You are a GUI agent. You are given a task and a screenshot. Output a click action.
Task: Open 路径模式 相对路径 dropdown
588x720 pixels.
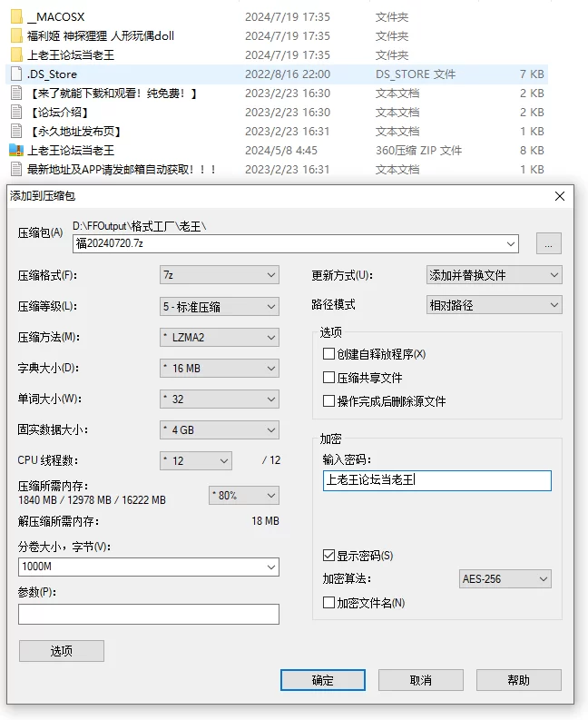click(494, 305)
